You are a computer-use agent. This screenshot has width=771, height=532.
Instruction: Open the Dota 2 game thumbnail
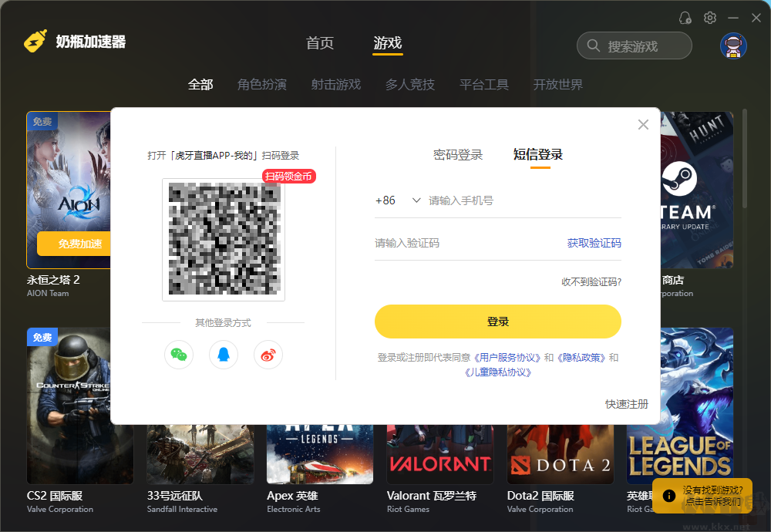[x=560, y=454]
